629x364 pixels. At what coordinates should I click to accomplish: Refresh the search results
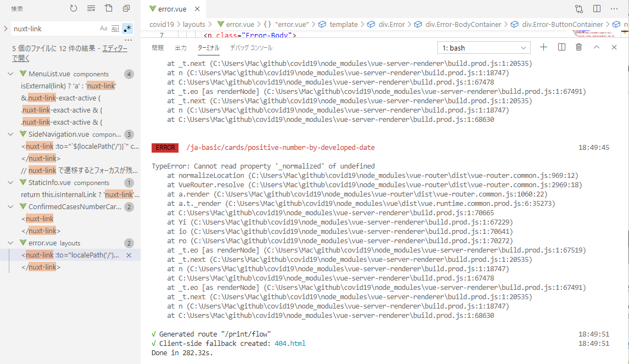tap(74, 8)
